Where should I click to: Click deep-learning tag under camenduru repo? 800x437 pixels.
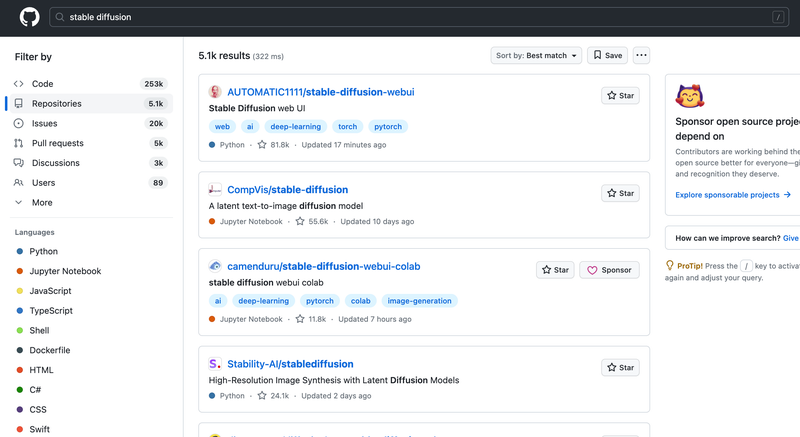pyautogui.click(x=263, y=301)
